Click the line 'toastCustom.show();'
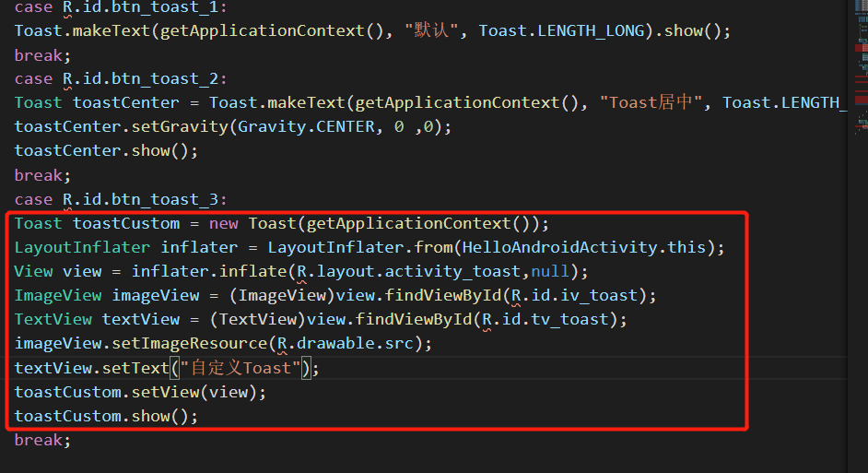The height and width of the screenshot is (473, 868). (x=106, y=417)
